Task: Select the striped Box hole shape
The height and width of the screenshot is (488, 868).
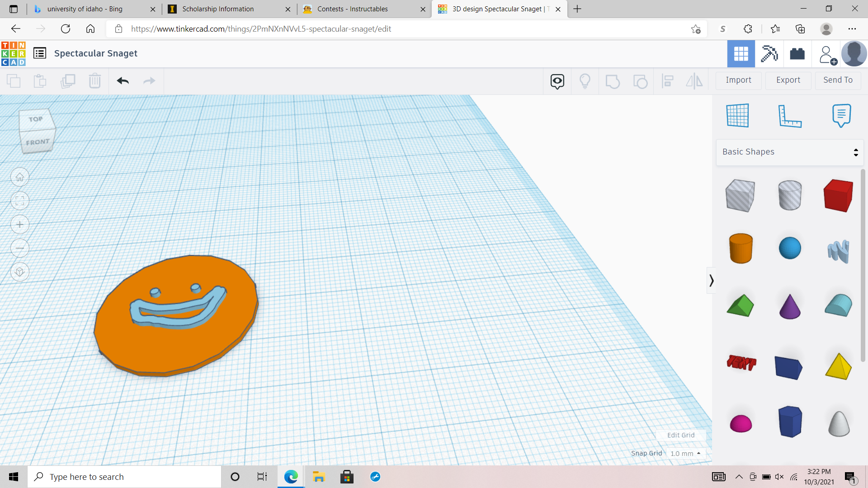Action: coord(741,195)
